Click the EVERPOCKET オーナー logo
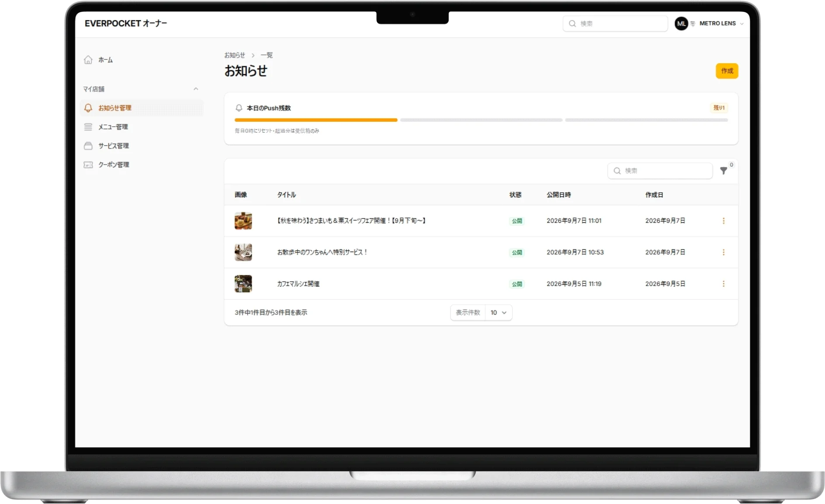Image resolution: width=825 pixels, height=504 pixels. click(126, 24)
